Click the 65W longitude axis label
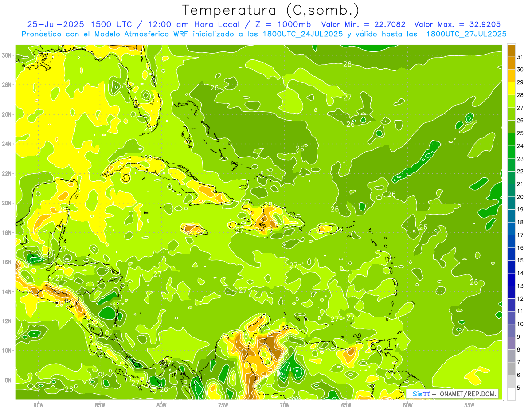 [x=346, y=405]
